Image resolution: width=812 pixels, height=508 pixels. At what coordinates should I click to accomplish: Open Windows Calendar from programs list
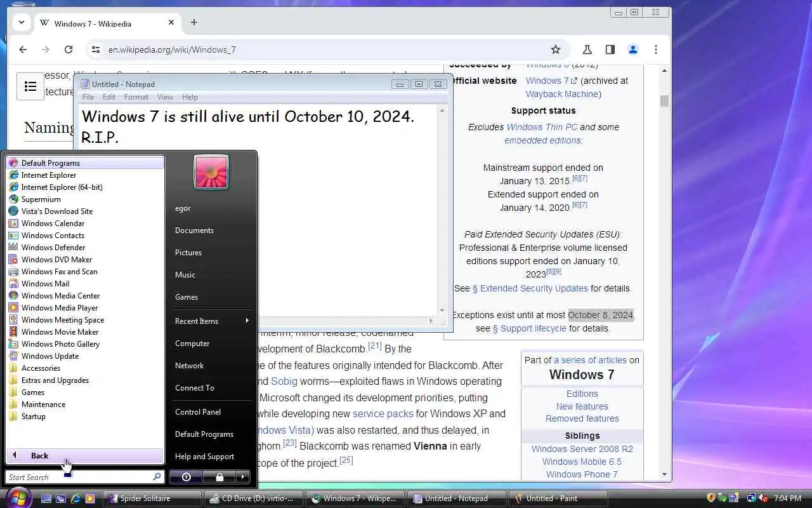point(85,224)
